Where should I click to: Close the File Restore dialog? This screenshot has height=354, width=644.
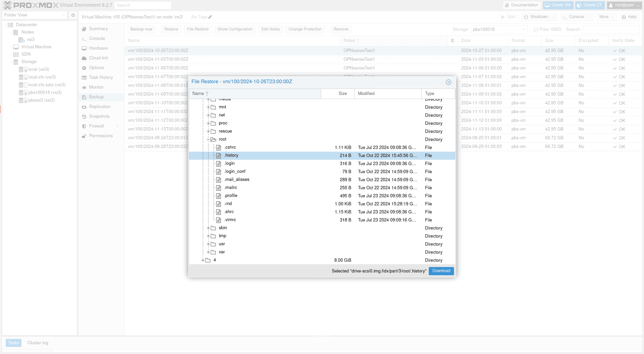(x=448, y=82)
